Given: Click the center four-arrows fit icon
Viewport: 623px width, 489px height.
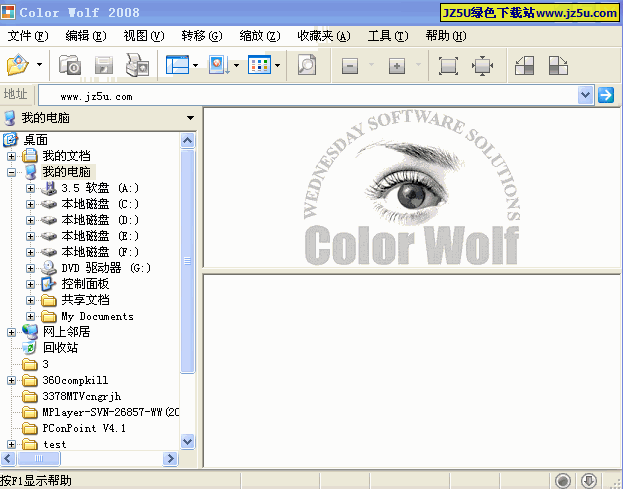Looking at the screenshot, I should [x=482, y=66].
